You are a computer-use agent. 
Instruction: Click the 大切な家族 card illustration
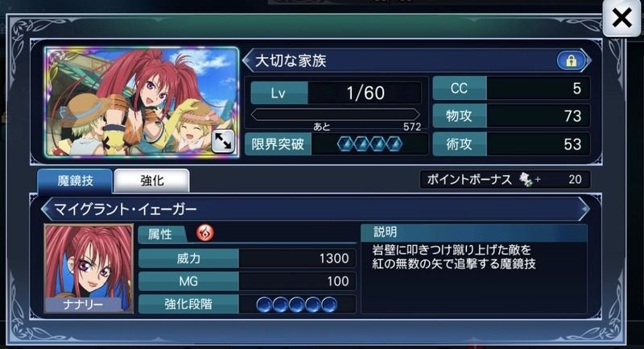pyautogui.click(x=142, y=102)
